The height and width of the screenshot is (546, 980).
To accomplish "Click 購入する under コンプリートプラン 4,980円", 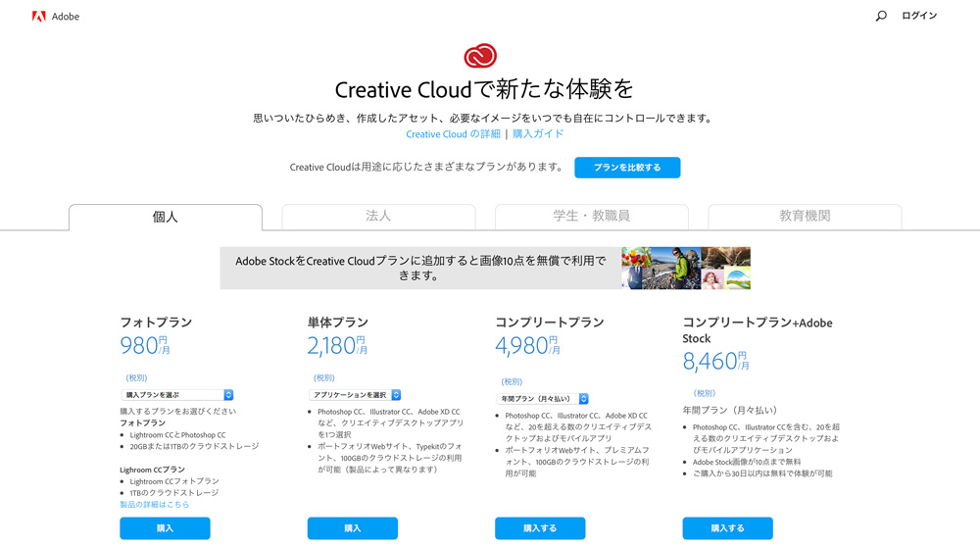I will [x=540, y=527].
